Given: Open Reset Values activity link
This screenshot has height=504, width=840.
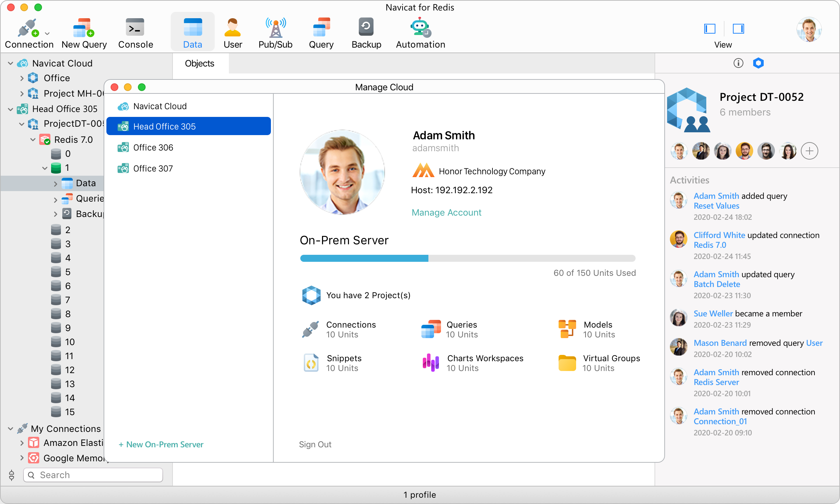Looking at the screenshot, I should pos(716,206).
